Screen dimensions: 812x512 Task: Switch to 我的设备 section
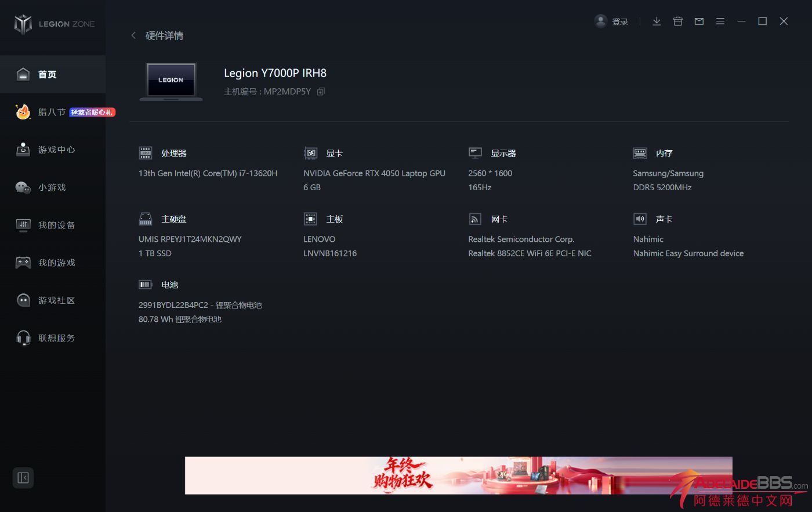pos(56,225)
